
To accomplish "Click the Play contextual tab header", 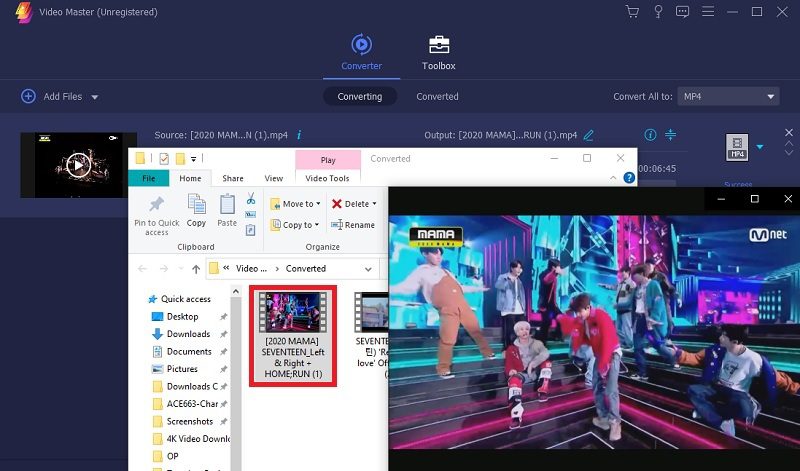I will tap(328, 160).
